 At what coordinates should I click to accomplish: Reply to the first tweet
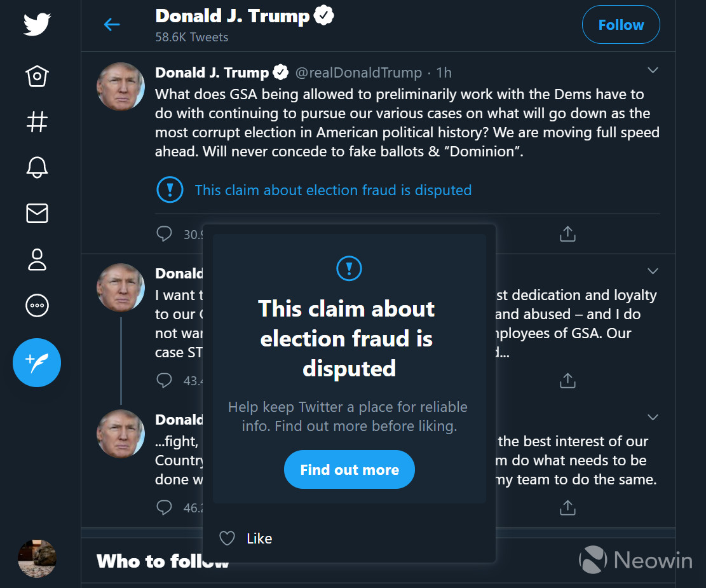coord(164,234)
